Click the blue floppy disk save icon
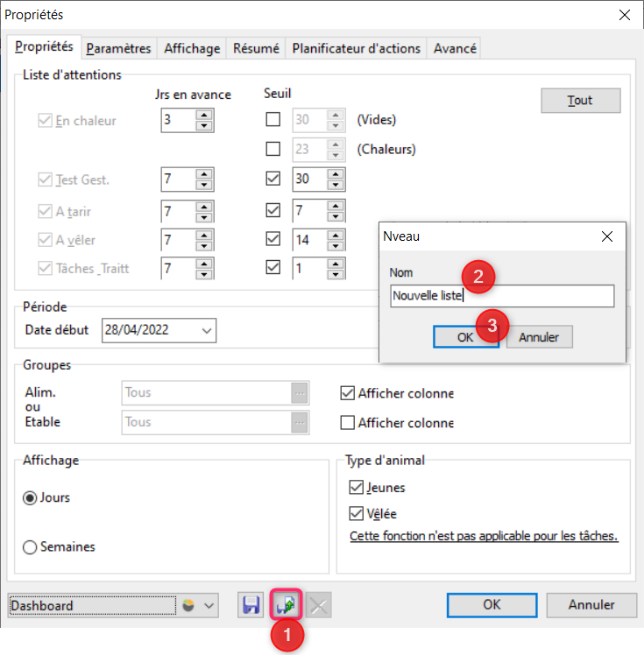 tap(251, 605)
